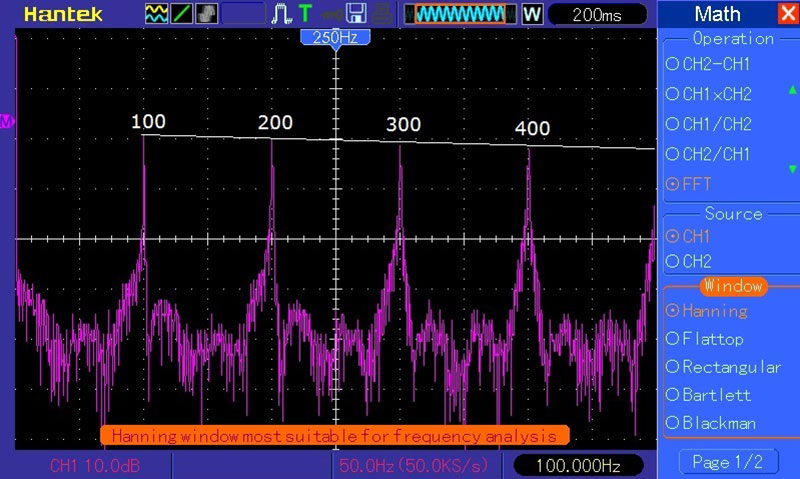
Task: Click the CH1 10.0dB scale readout
Action: tap(95, 465)
